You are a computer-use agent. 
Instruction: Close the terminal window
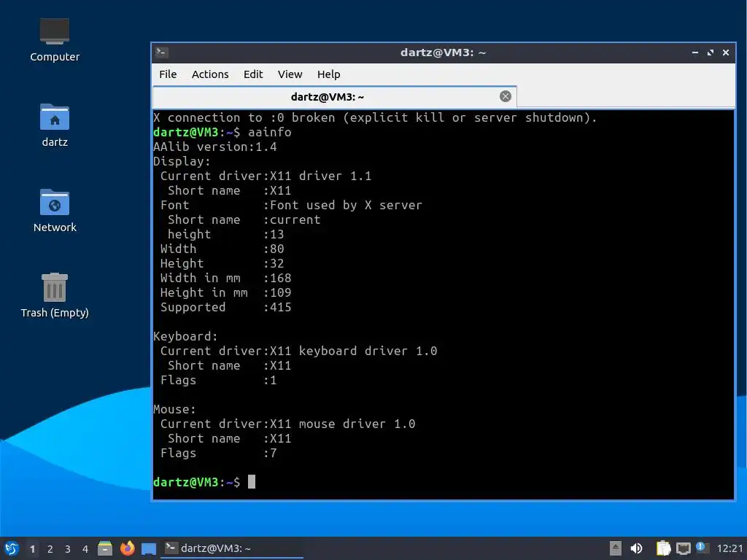pyautogui.click(x=726, y=52)
